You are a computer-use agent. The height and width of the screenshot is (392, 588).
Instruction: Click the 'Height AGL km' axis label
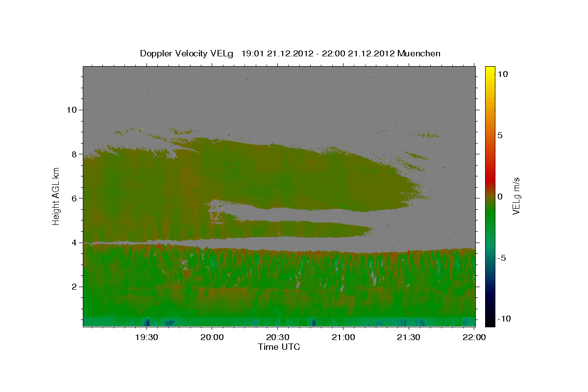(56, 196)
